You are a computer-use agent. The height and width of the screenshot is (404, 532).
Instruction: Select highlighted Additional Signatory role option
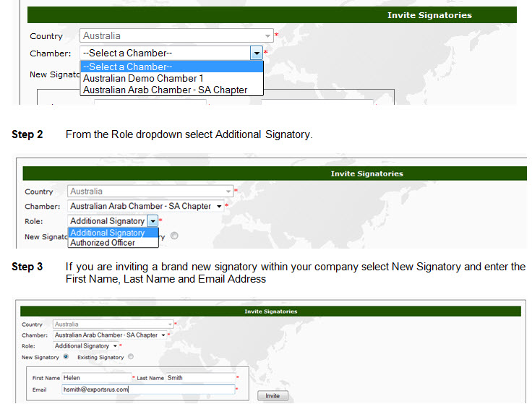pyautogui.click(x=108, y=233)
